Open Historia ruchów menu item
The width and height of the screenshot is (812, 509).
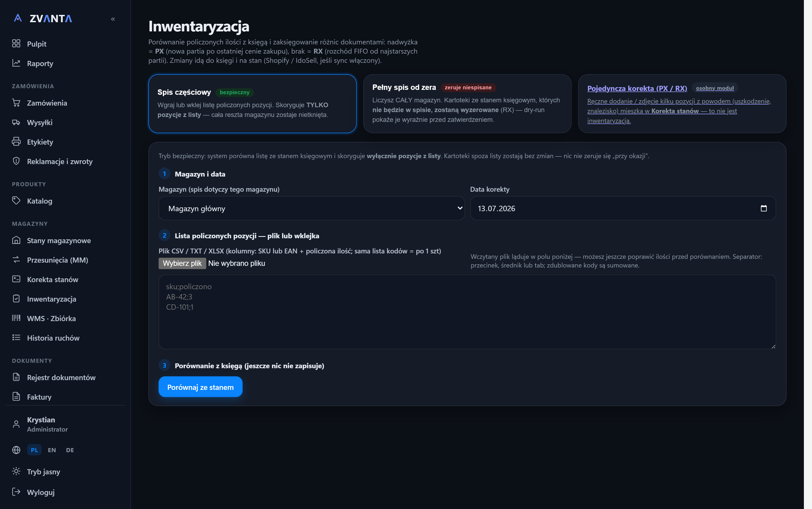coord(53,338)
